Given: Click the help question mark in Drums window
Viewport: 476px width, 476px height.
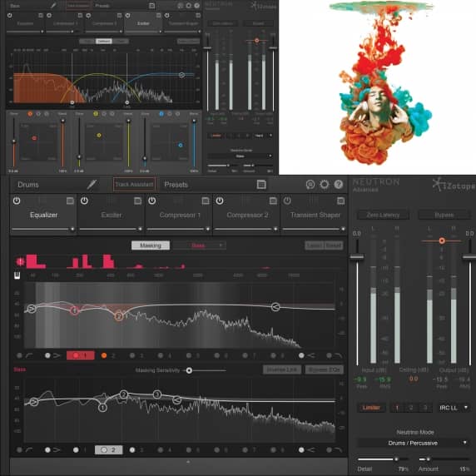Looking at the screenshot, I should point(339,184).
